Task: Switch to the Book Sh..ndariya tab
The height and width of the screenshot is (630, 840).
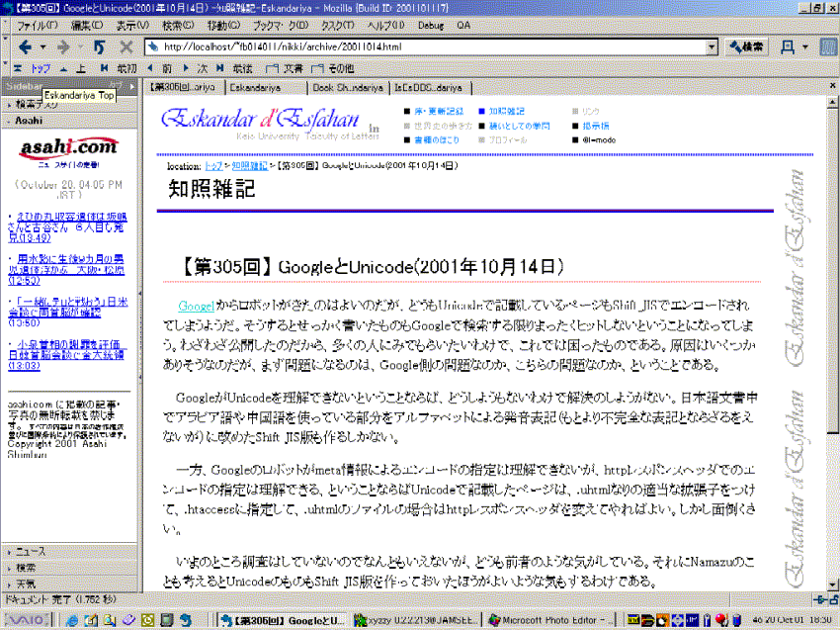Action: click(x=348, y=87)
